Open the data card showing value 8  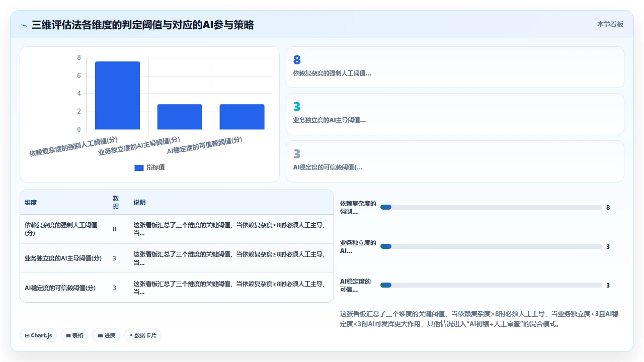pos(455,67)
